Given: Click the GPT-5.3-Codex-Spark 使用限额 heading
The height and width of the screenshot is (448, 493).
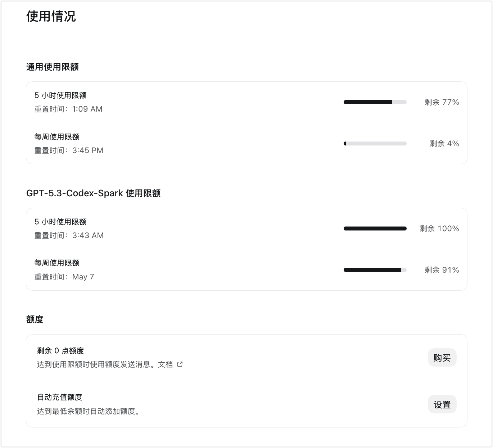Looking at the screenshot, I should tap(93, 193).
